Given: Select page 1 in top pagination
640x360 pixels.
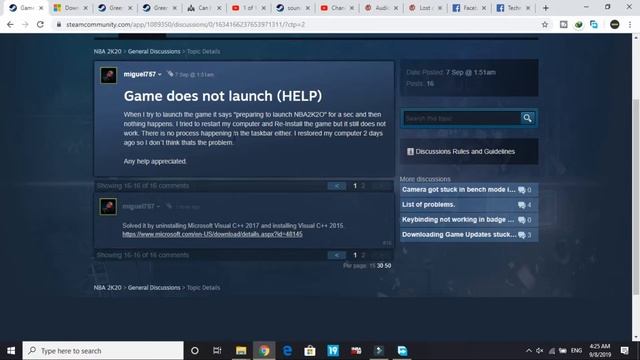Looking at the screenshot, I should 355,186.
